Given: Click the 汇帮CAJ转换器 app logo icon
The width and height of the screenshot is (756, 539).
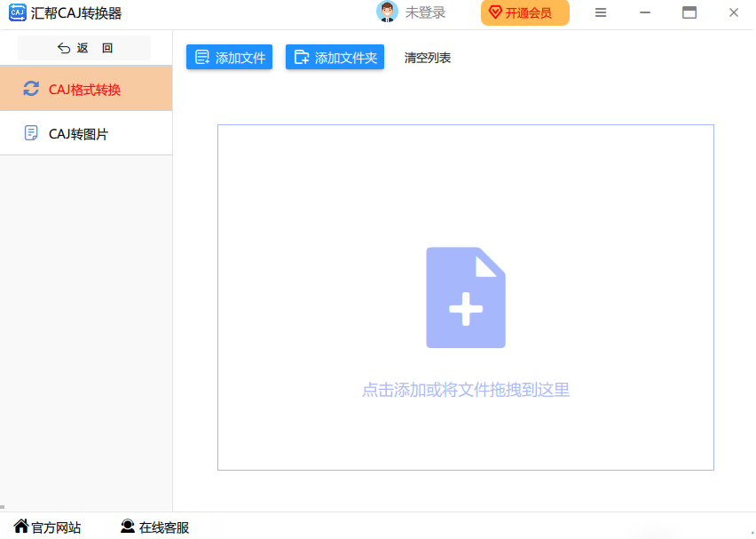Looking at the screenshot, I should pos(17,12).
